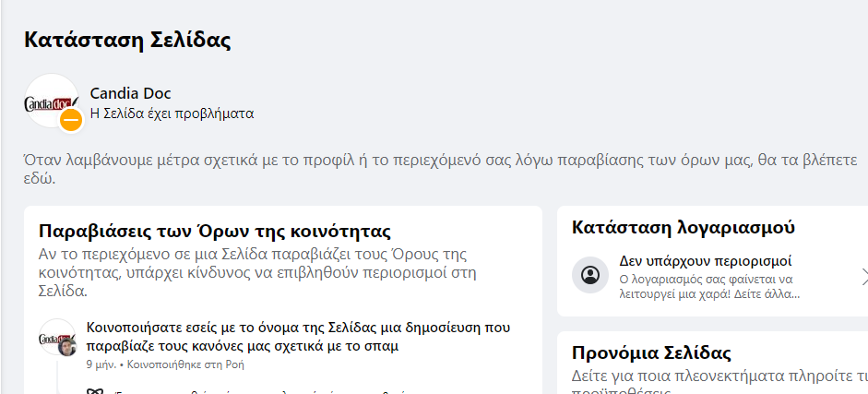Expand account status with the right chevron

(x=863, y=277)
